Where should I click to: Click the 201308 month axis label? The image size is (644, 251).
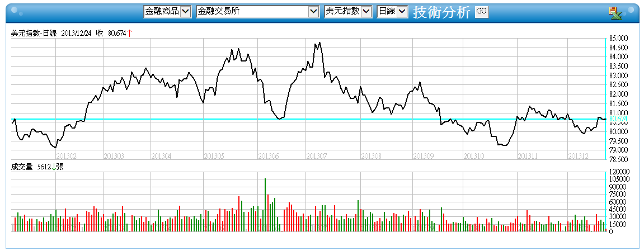(371, 156)
